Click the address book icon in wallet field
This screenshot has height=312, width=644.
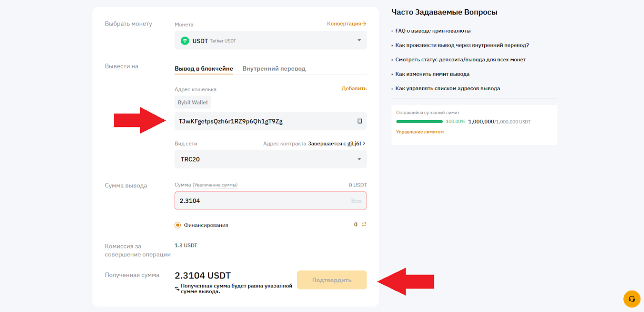(x=359, y=121)
